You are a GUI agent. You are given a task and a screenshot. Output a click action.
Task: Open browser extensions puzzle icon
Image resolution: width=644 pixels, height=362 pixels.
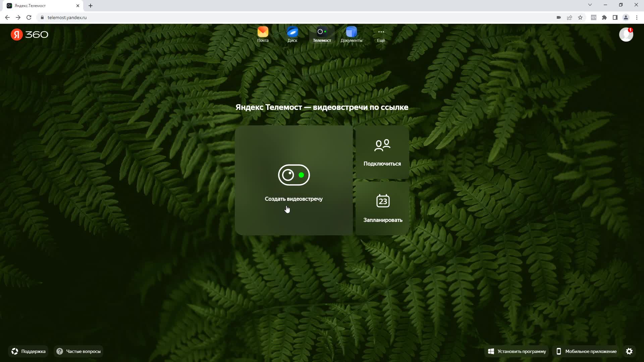[x=604, y=17]
